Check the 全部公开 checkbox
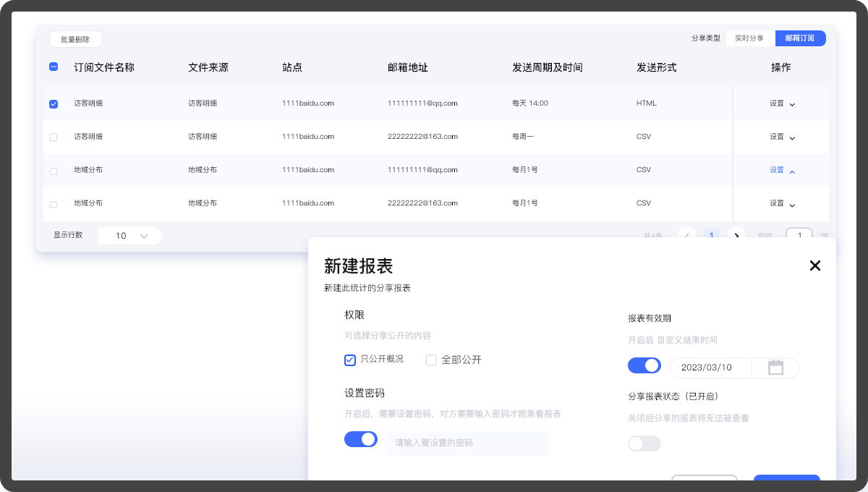Viewport: 868px width, 492px height. 431,360
